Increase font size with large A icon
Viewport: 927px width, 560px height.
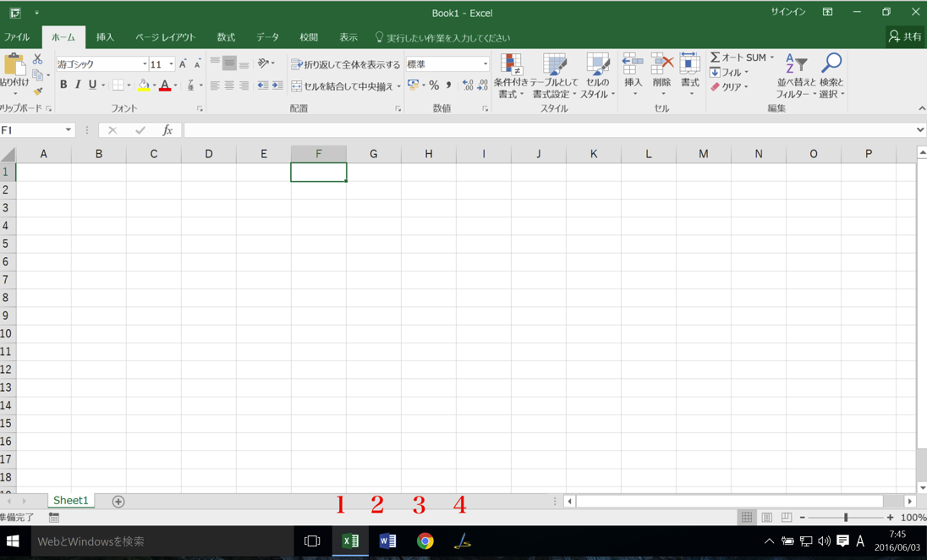pyautogui.click(x=183, y=63)
